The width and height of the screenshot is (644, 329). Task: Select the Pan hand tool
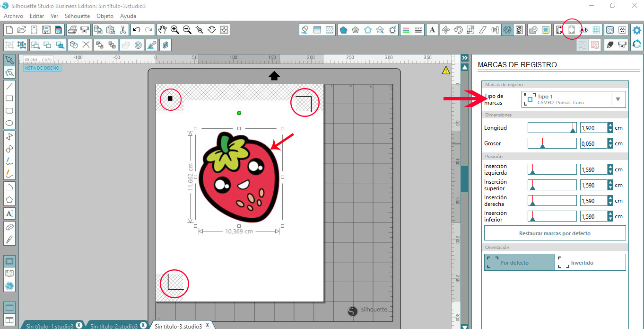(162, 30)
